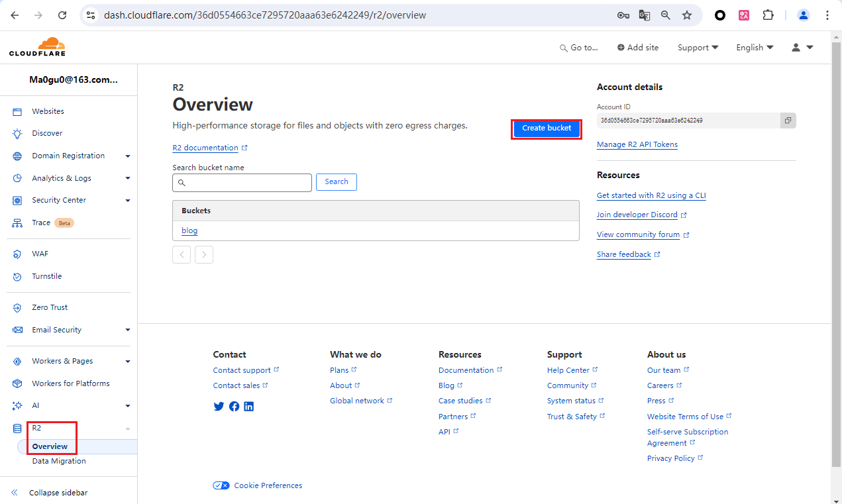Click the Websites sidebar icon
842x504 pixels.
(x=17, y=112)
